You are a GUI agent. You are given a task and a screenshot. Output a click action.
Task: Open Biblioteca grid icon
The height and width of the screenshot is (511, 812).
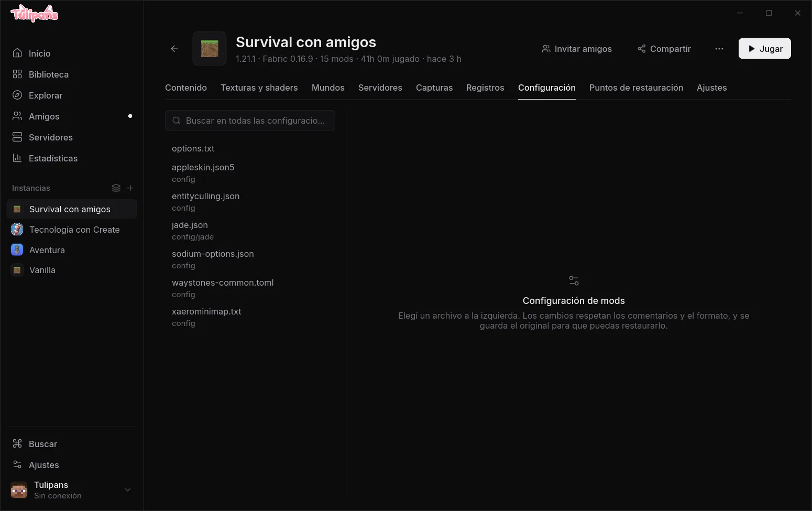point(17,74)
